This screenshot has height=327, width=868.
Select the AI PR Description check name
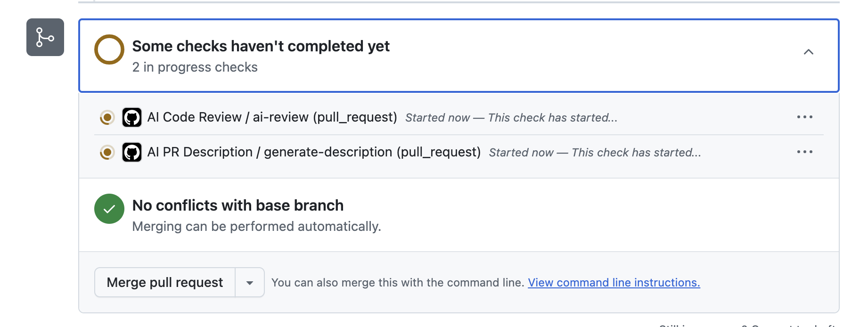314,152
